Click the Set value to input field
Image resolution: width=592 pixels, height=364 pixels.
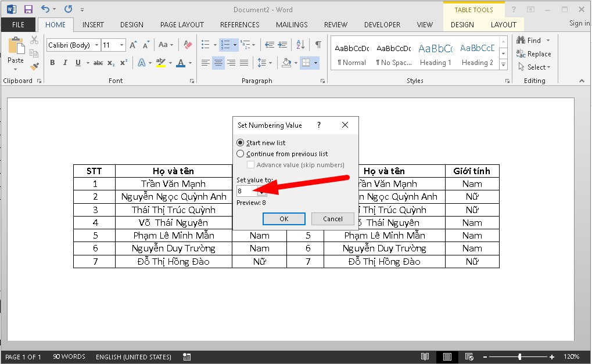coord(247,191)
